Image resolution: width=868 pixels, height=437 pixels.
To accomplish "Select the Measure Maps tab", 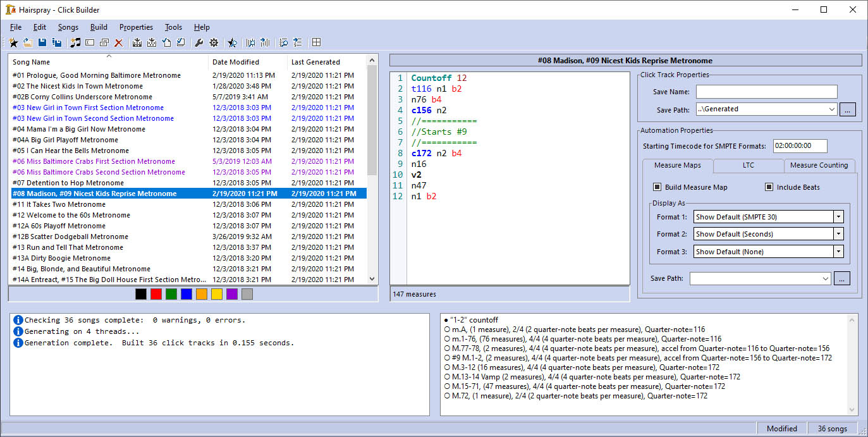I will coord(678,165).
